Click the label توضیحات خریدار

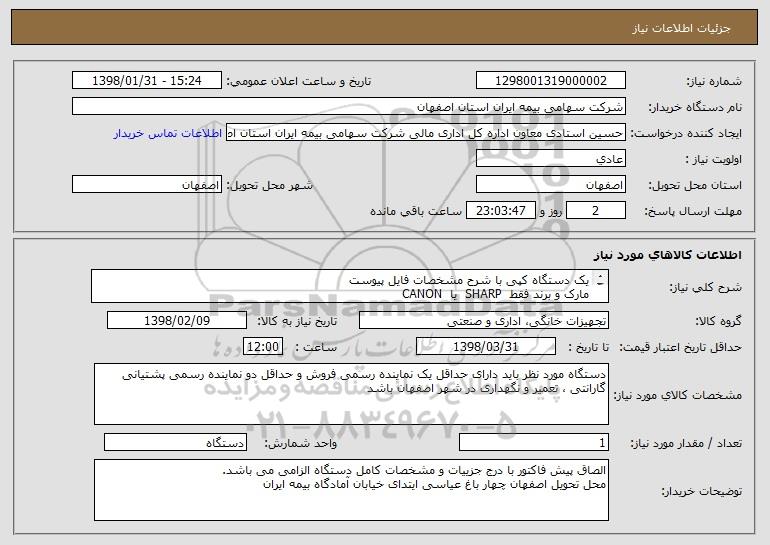[701, 491]
